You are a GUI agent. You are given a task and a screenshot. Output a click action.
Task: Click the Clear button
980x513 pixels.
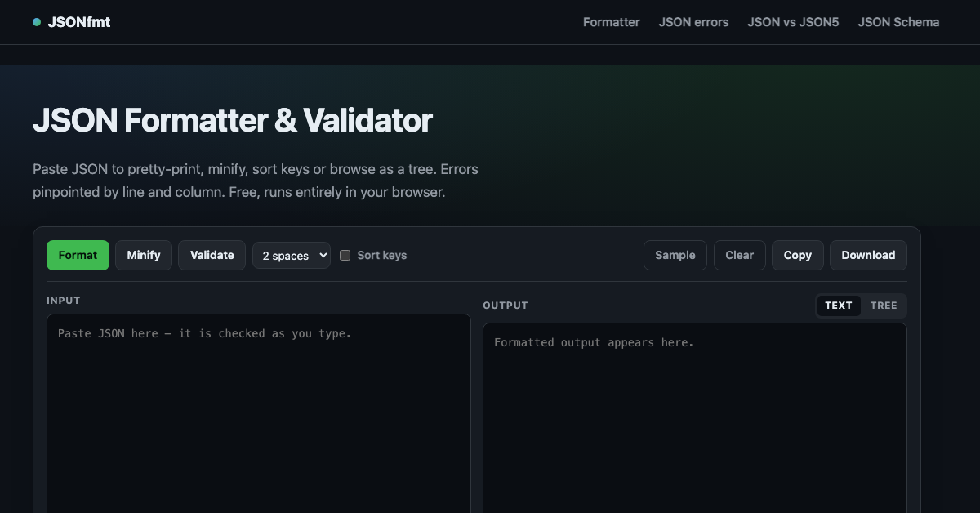(x=740, y=255)
